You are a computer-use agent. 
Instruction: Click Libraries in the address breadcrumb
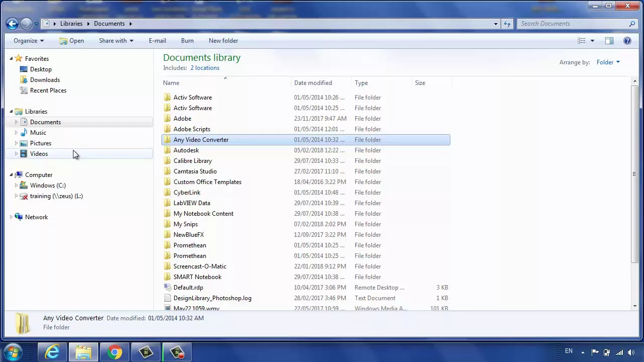[x=71, y=24]
